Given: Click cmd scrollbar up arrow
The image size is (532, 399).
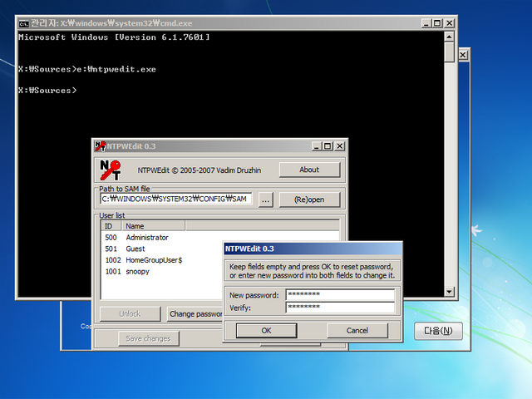Looking at the screenshot, I should click(449, 37).
